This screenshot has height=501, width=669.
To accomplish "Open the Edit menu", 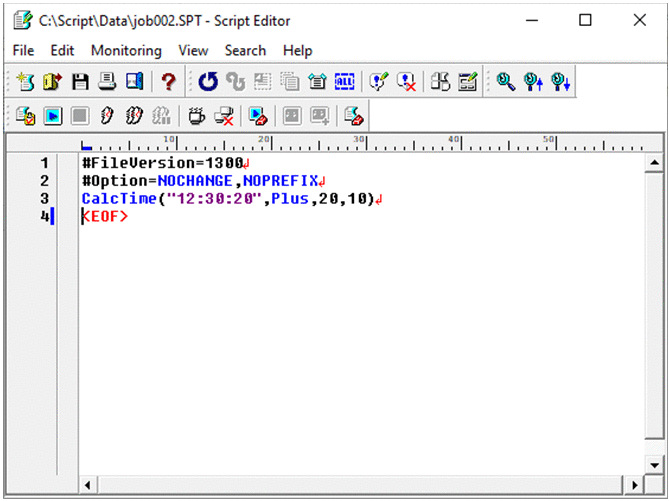I will [x=62, y=50].
